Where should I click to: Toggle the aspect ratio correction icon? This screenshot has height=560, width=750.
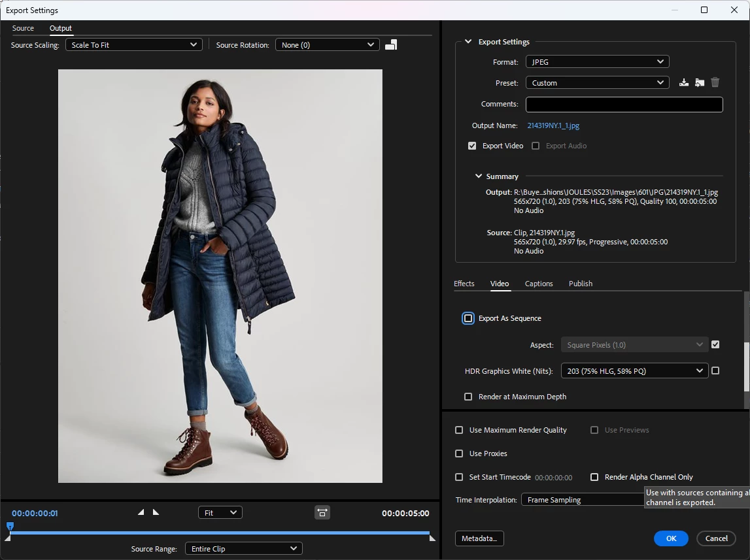click(x=322, y=513)
